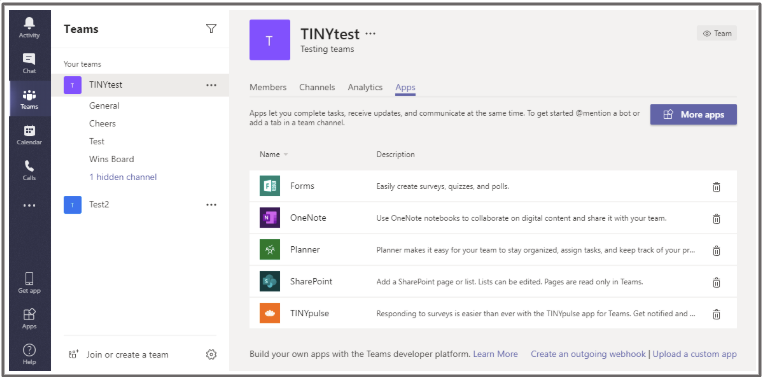762x377 pixels.
Task: Click the Test2 blue avatar in team list
Action: [x=72, y=205]
